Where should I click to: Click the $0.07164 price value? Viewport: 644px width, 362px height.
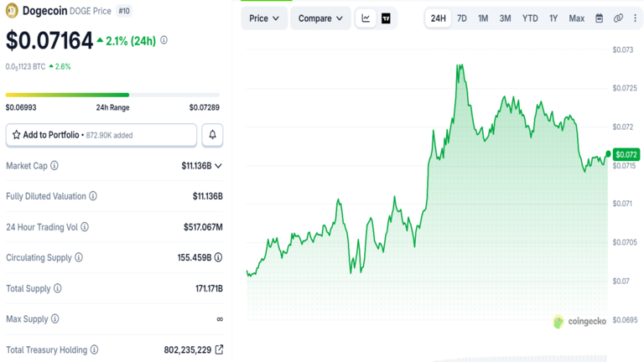49,40
